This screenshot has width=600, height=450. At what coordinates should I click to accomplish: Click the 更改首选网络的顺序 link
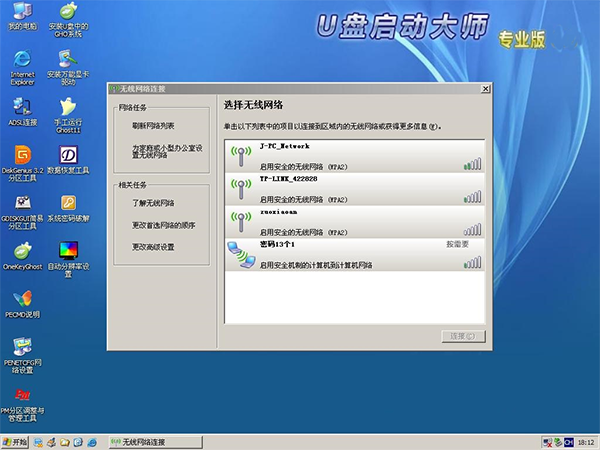164,224
